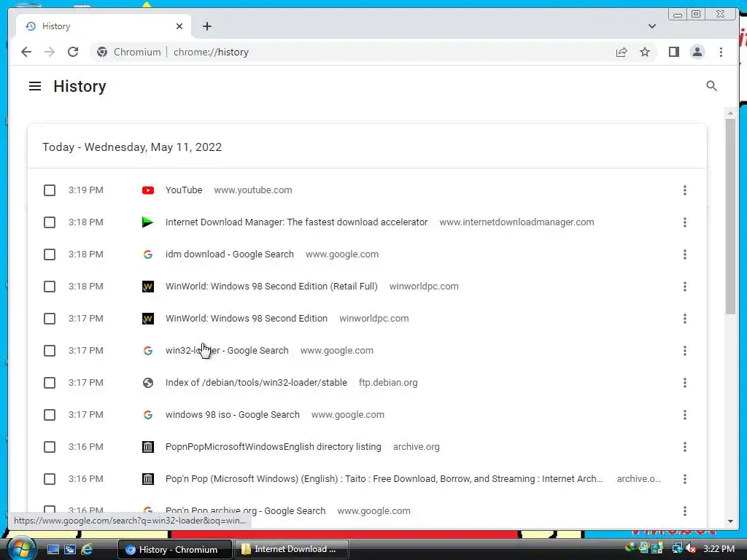
Task: Click the taskbar clock showing 3:22 PM
Action: [719, 549]
